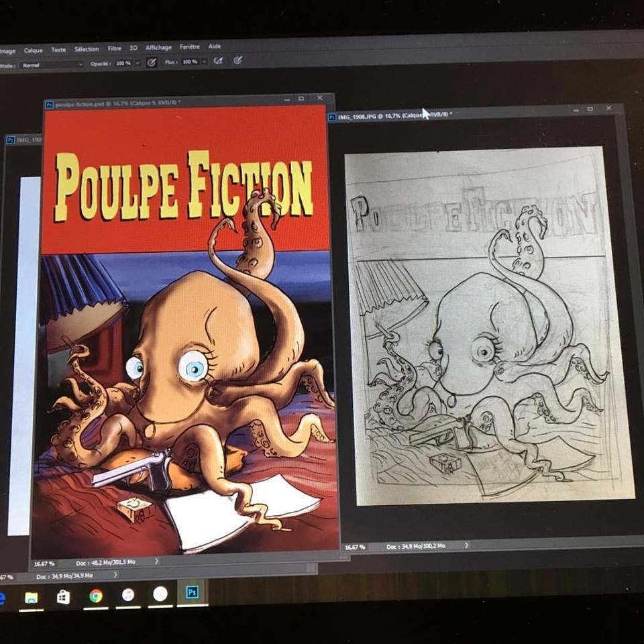This screenshot has height=644, width=644.
Task: Select the poulpe fiction.psd title bar
Action: pos(189,101)
